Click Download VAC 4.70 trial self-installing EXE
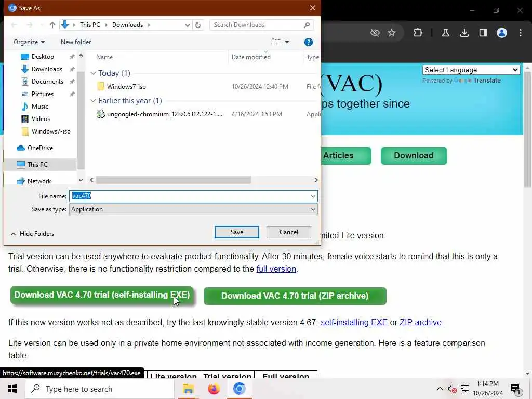 102,295
